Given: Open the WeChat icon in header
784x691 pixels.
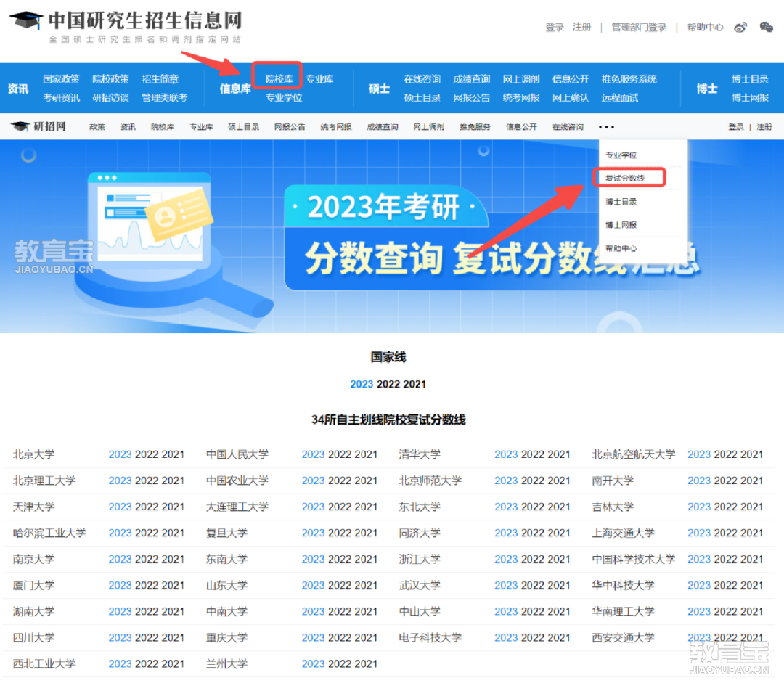Looking at the screenshot, I should point(766,27).
